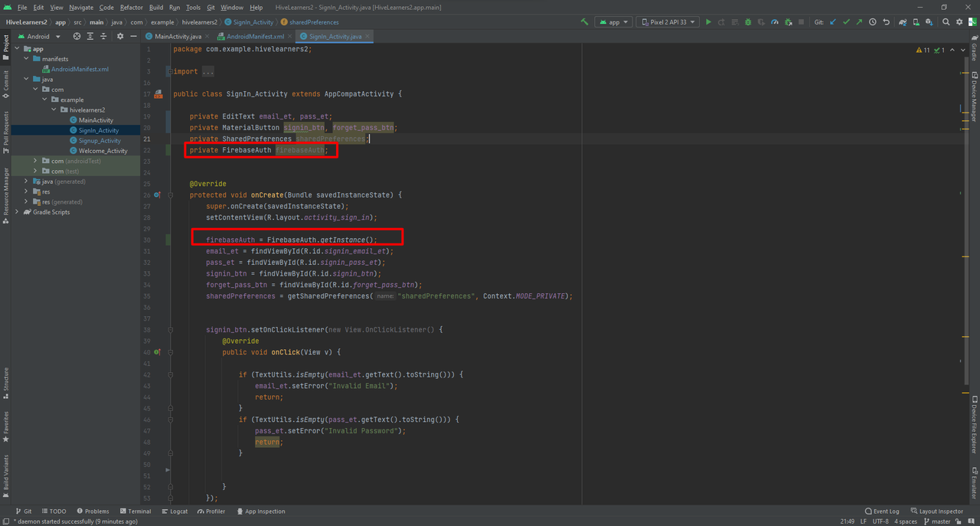Viewport: 980px width, 526px height.
Task: Open the Profile app speedometer icon
Action: [x=775, y=22]
